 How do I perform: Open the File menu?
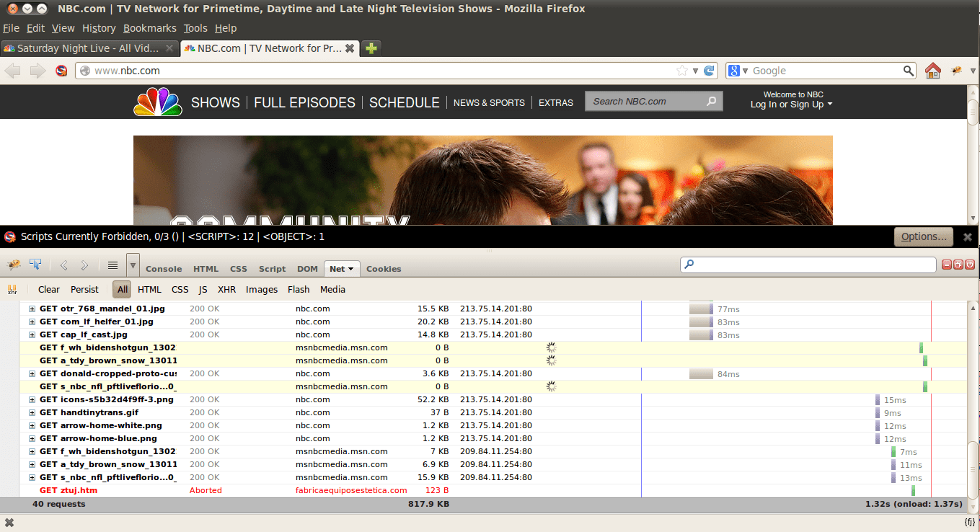coord(11,28)
